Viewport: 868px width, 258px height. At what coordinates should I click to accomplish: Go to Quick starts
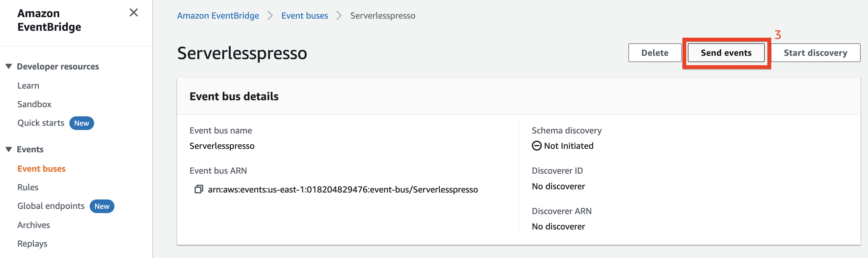click(x=41, y=123)
